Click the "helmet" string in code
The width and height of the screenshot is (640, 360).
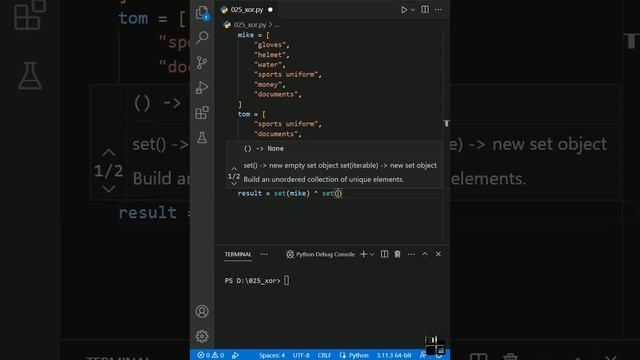[270, 55]
